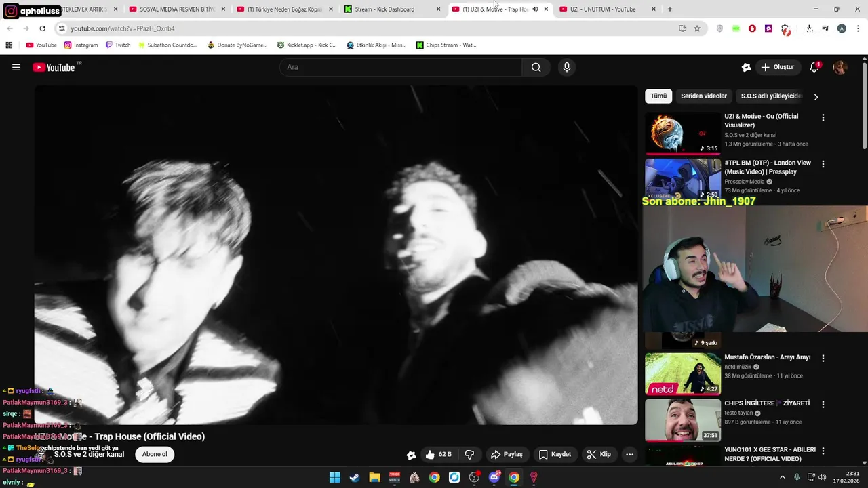
Task: Open Windows Start menu
Action: tap(334, 477)
